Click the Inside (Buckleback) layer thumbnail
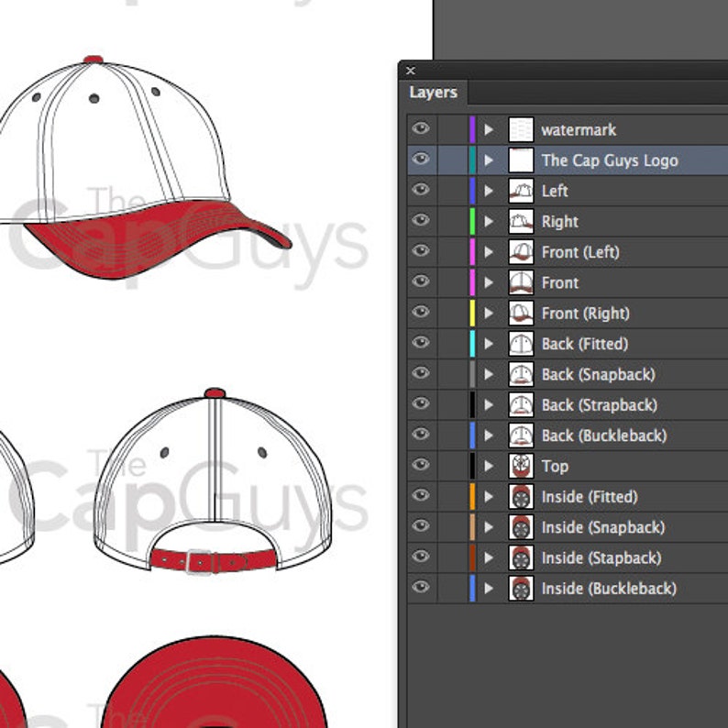 521,590
